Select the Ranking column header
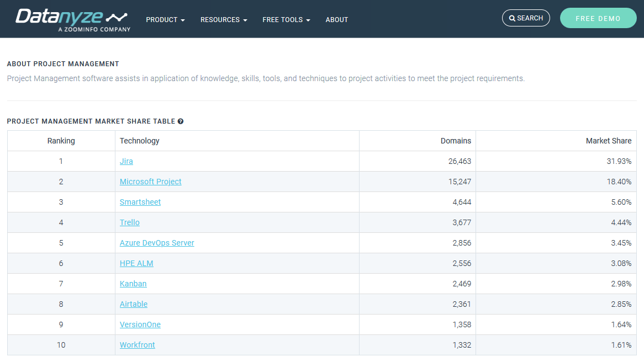The height and width of the screenshot is (362, 644). 61,141
